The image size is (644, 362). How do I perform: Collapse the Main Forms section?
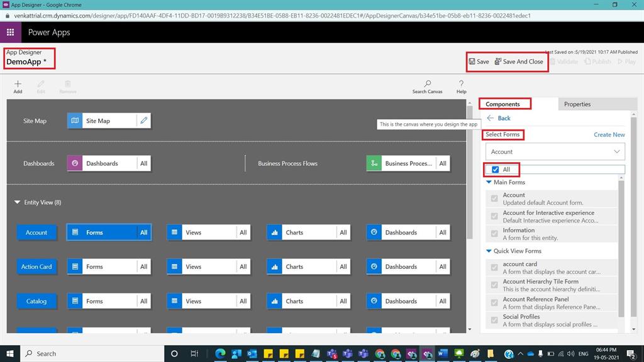(x=489, y=182)
